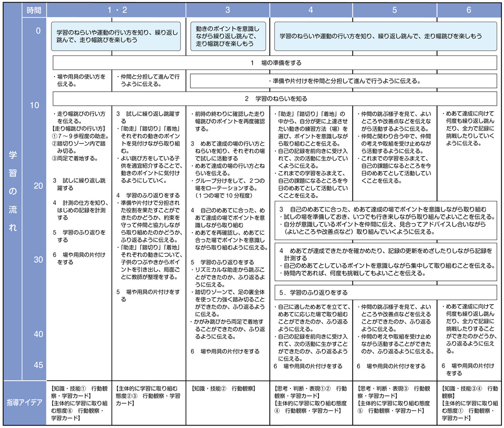Image resolution: width=504 pixels, height=428 pixels.
Task: Select column header '5'
Action: click(x=395, y=10)
